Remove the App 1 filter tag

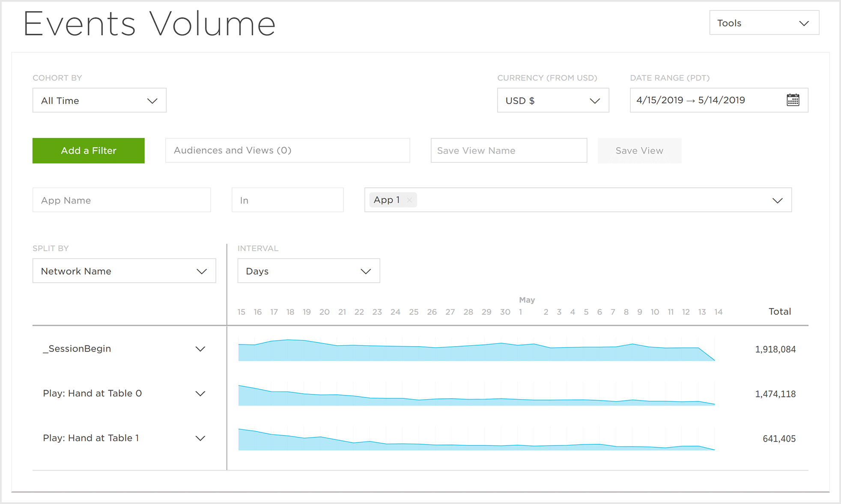(409, 200)
